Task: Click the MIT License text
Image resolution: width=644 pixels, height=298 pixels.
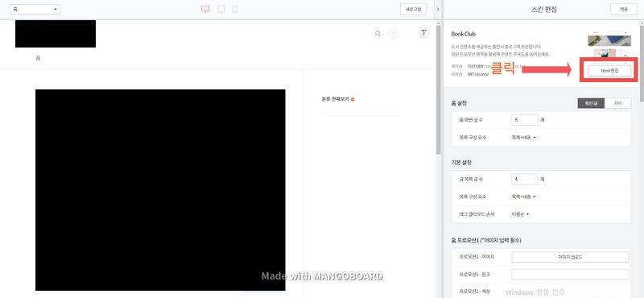Action: coord(478,74)
